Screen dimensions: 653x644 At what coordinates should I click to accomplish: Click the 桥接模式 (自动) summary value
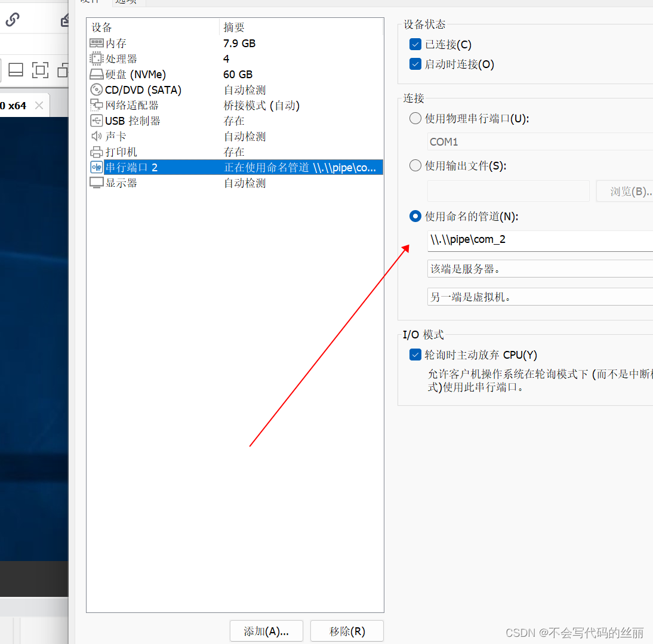point(261,105)
